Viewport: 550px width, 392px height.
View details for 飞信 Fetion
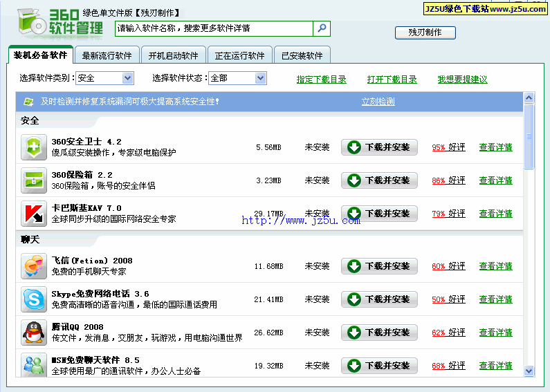(x=495, y=266)
